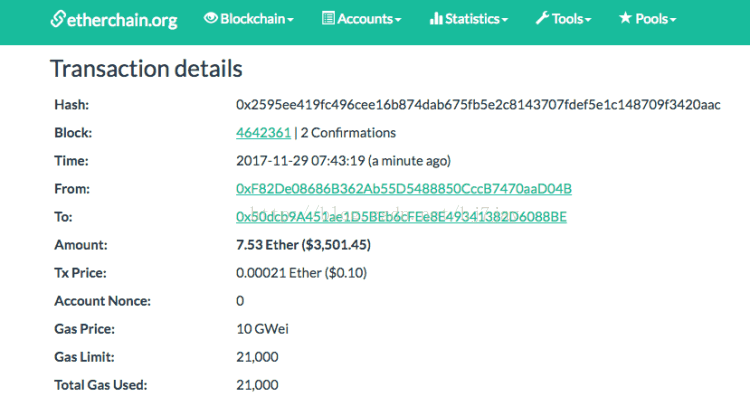
Task: Open the From address 0xF82De086... link
Action: (404, 188)
